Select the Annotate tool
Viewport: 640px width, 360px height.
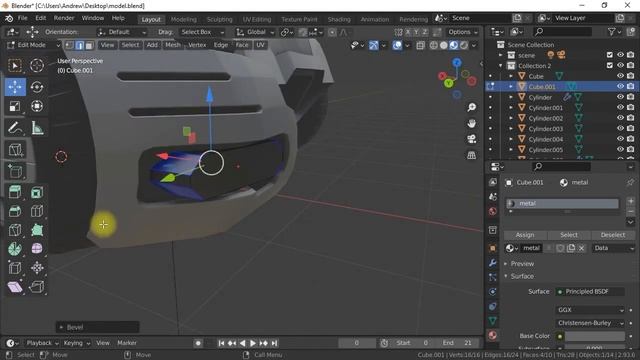click(x=15, y=128)
